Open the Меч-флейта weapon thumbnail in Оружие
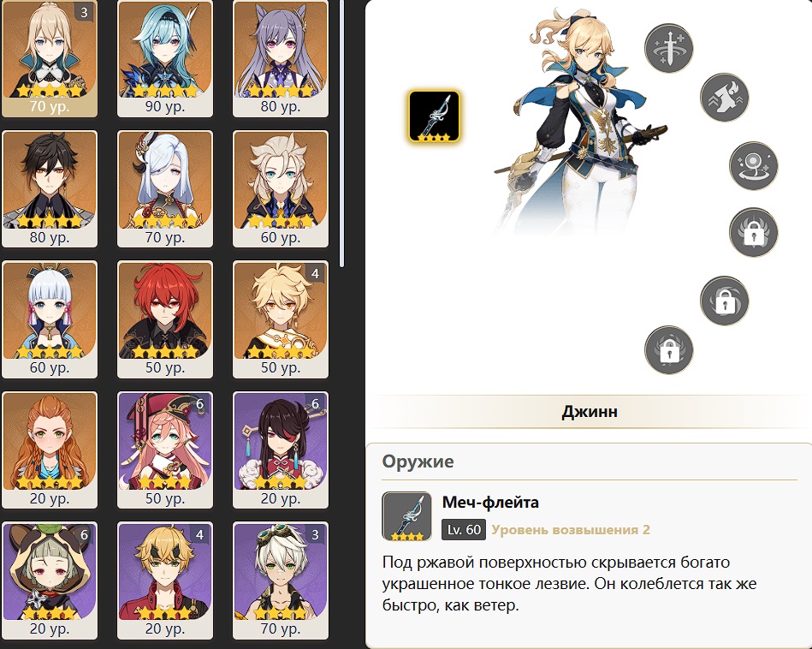This screenshot has height=649, width=812. tap(406, 516)
